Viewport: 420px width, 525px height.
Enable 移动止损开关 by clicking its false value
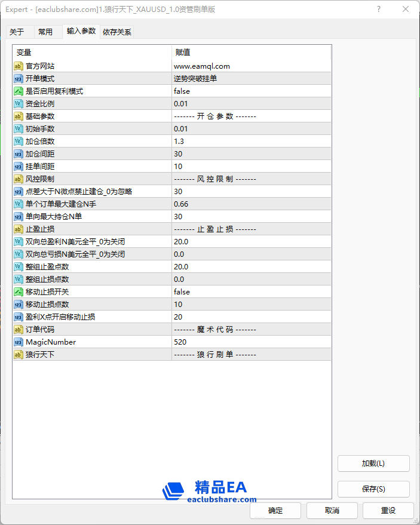239,291
